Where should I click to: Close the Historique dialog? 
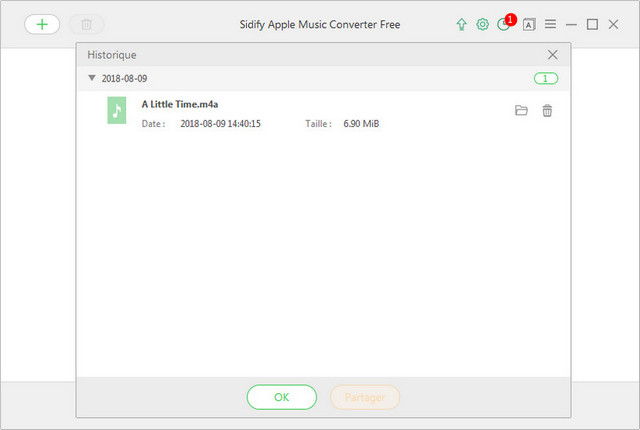coord(553,55)
